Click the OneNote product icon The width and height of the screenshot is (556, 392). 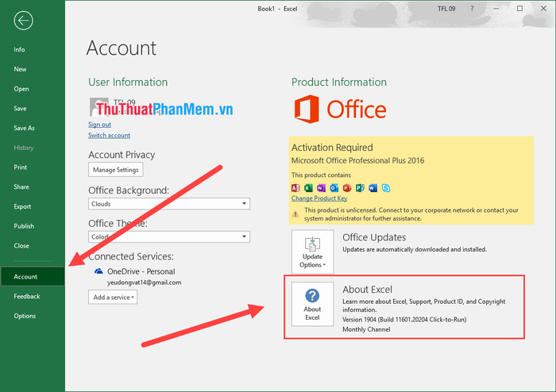321,188
